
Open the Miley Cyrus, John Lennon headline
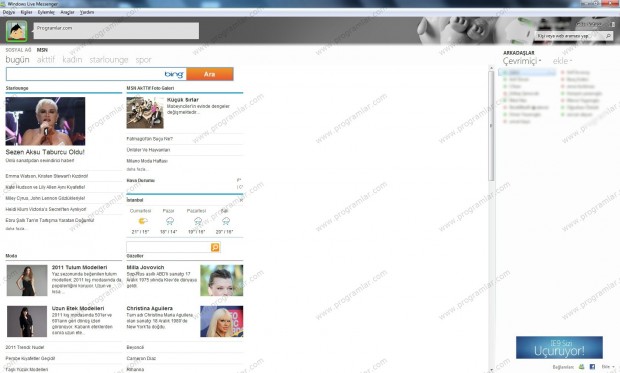click(45, 198)
